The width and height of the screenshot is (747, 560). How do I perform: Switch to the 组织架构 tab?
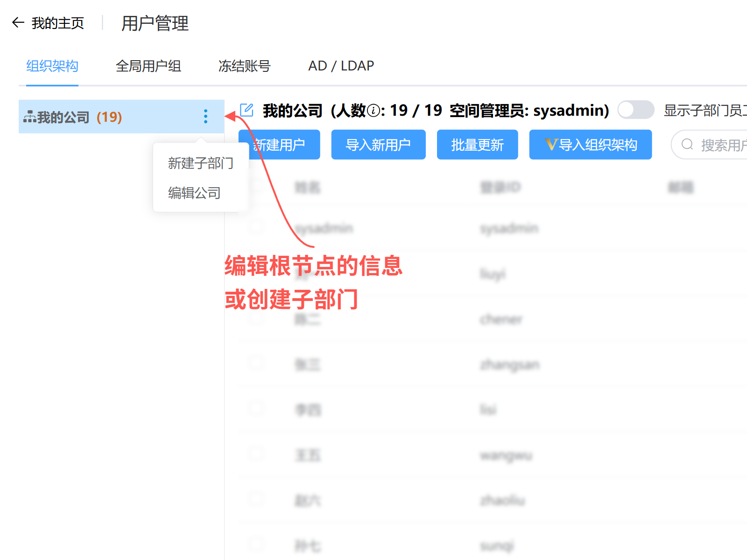[x=52, y=66]
